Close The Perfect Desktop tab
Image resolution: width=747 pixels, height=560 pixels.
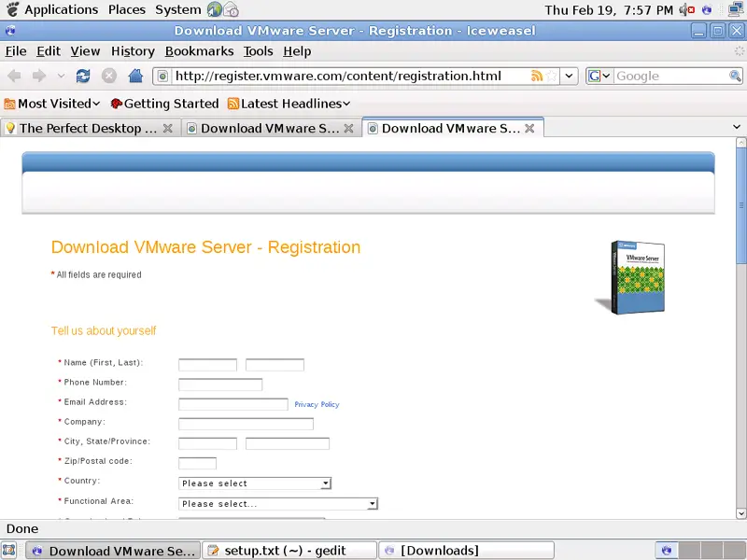pos(168,128)
